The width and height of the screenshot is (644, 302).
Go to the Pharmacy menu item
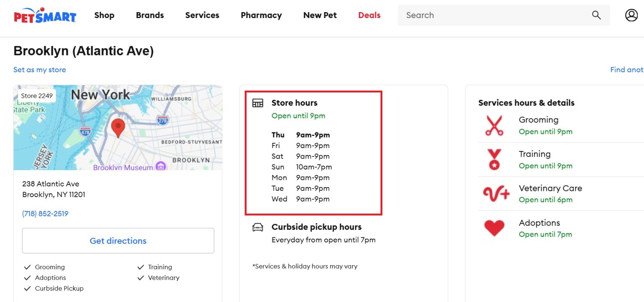[x=261, y=15]
